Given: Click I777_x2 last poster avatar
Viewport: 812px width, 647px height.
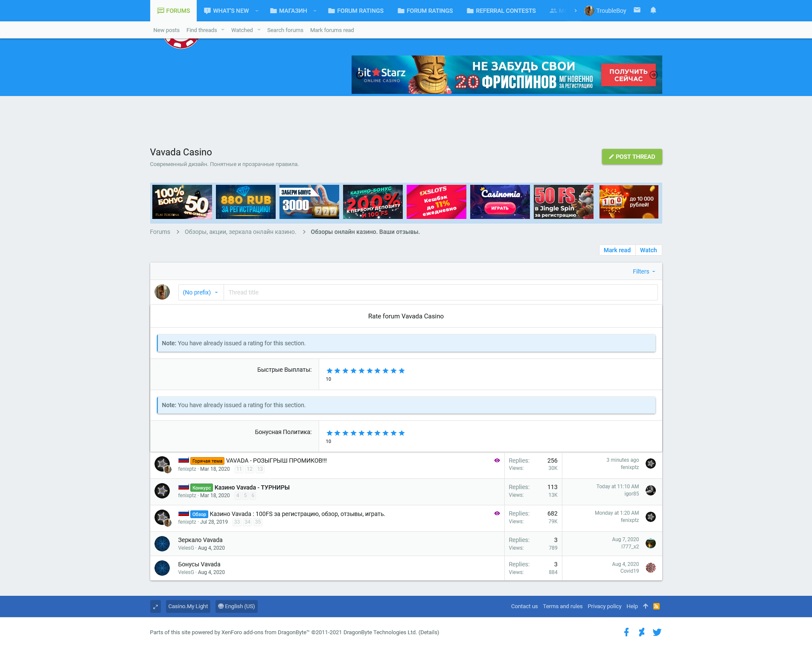Looking at the screenshot, I should point(651,543).
